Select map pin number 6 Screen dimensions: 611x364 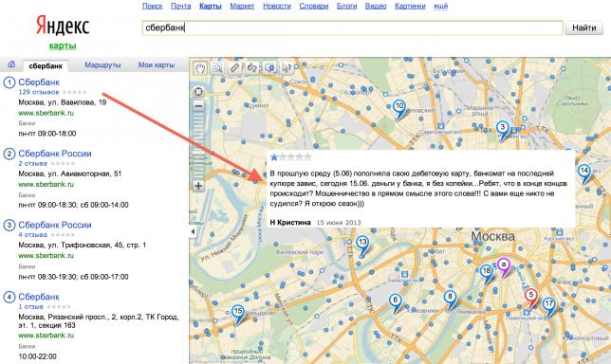coord(395,300)
